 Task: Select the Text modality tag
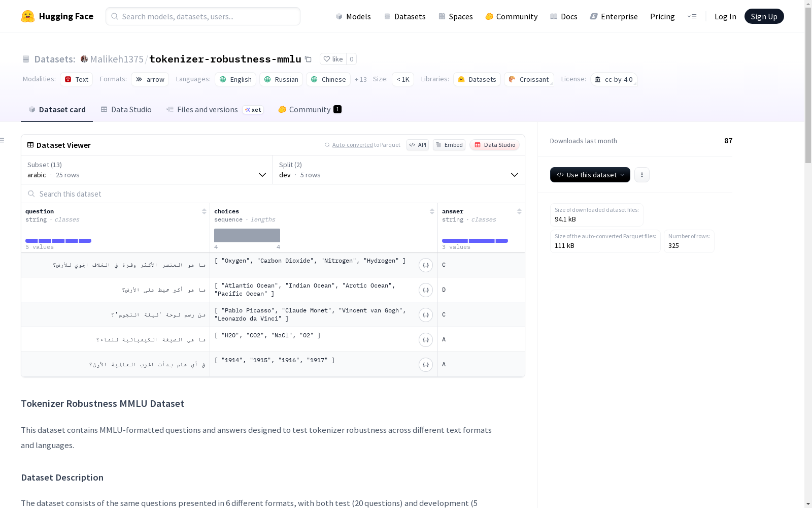point(77,79)
